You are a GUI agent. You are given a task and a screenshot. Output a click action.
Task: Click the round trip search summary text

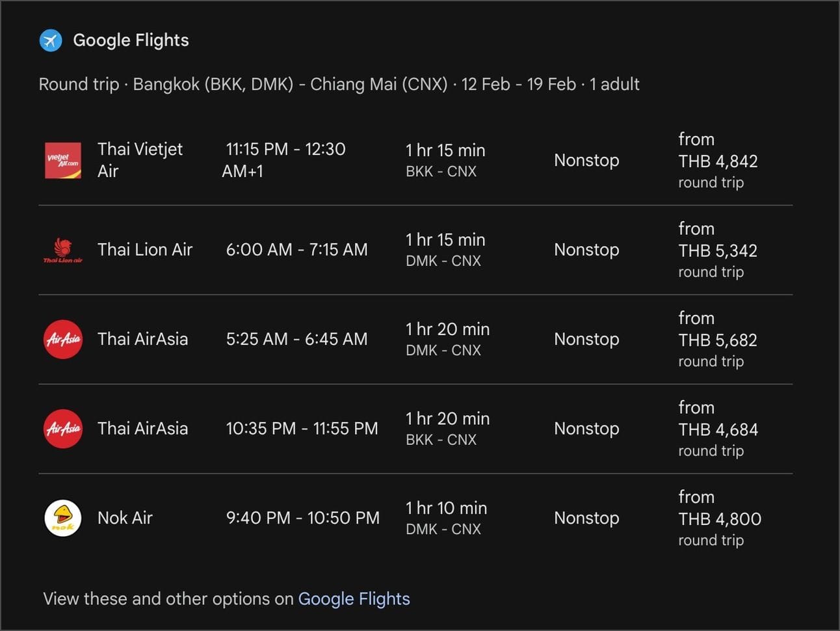pyautogui.click(x=339, y=85)
